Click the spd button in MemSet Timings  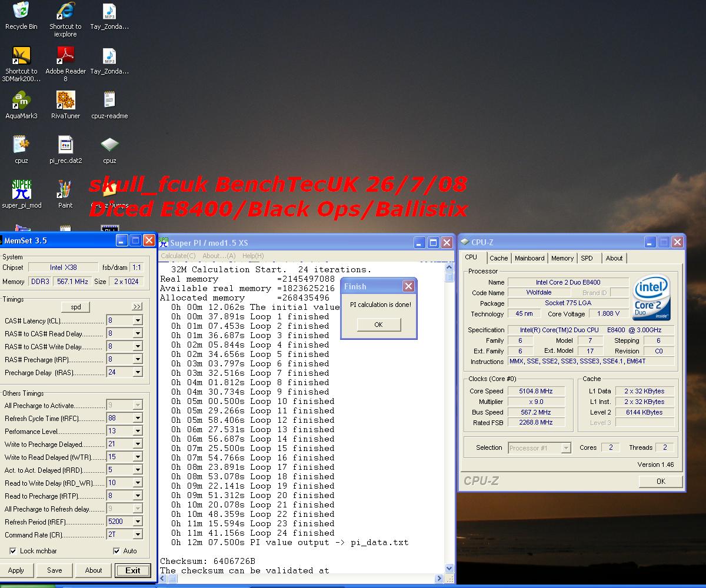76,306
